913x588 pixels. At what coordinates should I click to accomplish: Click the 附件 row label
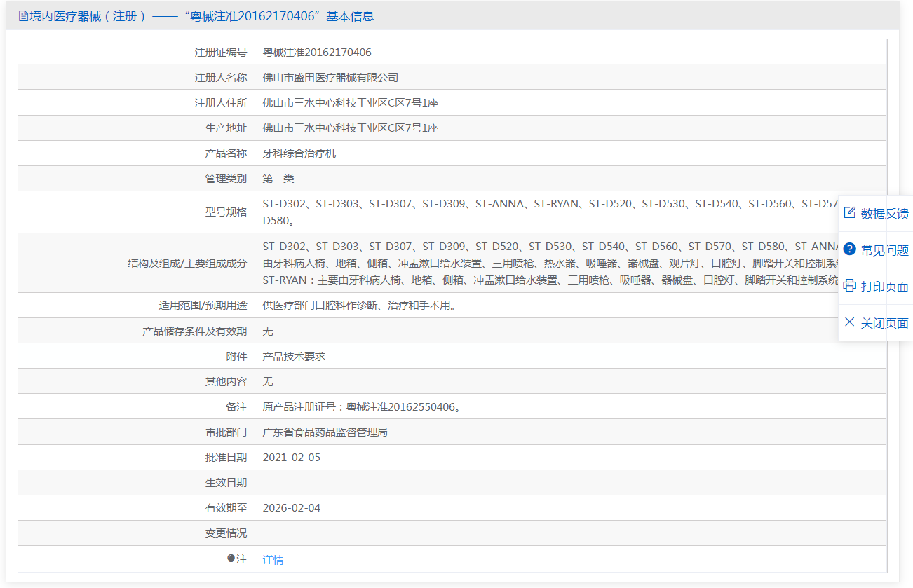(x=236, y=356)
